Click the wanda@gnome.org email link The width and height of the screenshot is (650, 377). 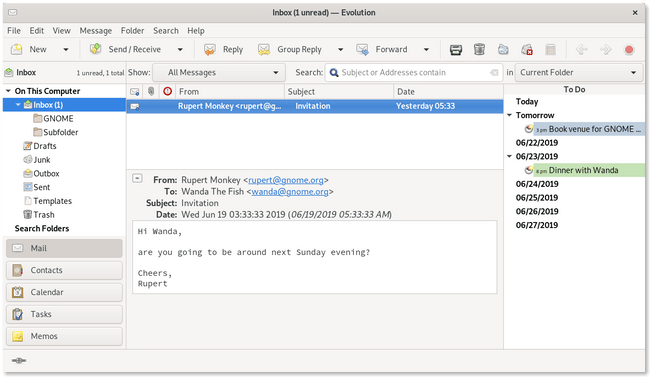pyautogui.click(x=290, y=192)
